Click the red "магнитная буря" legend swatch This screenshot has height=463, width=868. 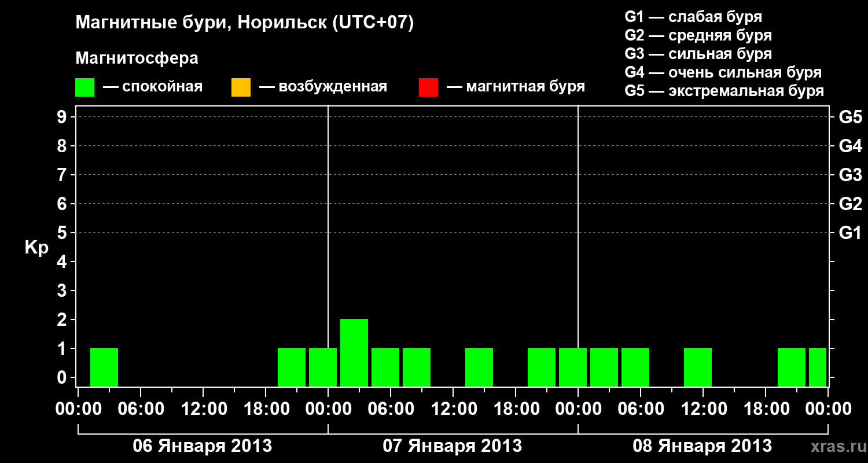428,87
